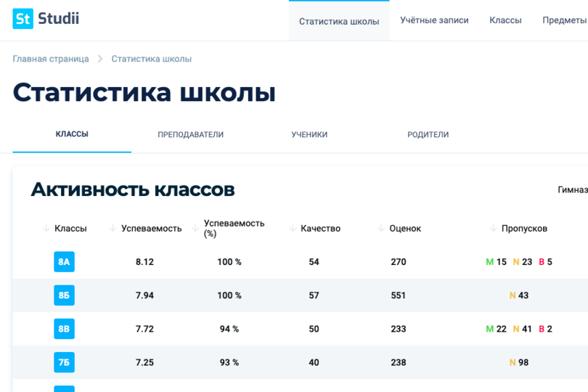588x392 pixels.
Task: Click quality value 40
Action: [x=314, y=362]
